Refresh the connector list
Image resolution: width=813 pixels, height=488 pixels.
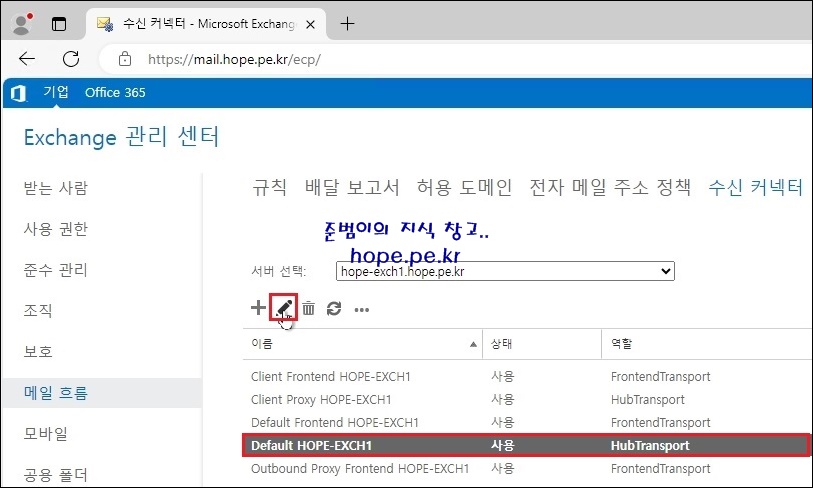(334, 309)
